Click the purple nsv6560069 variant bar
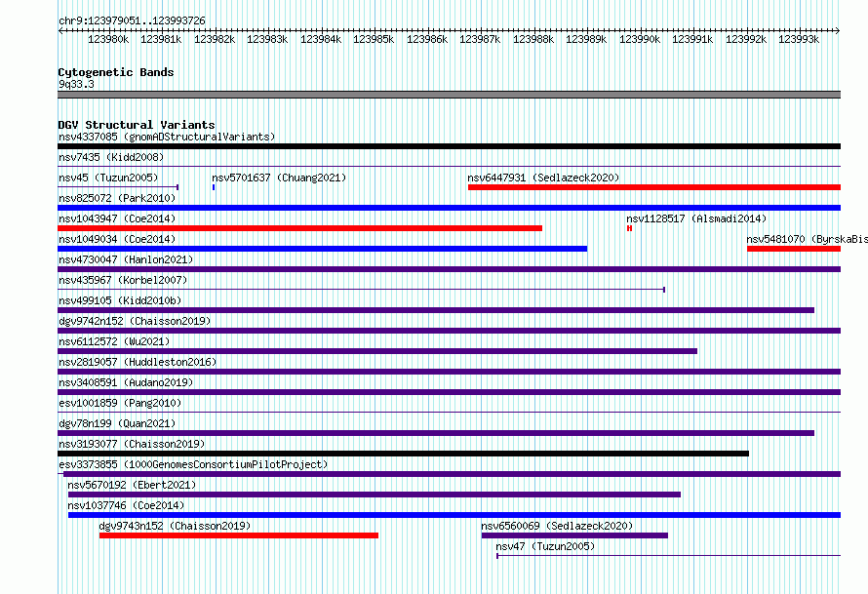The height and width of the screenshot is (594, 868). [574, 535]
